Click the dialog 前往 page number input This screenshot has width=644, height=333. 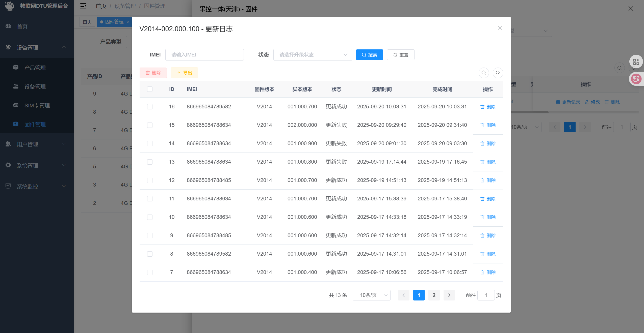(486, 295)
